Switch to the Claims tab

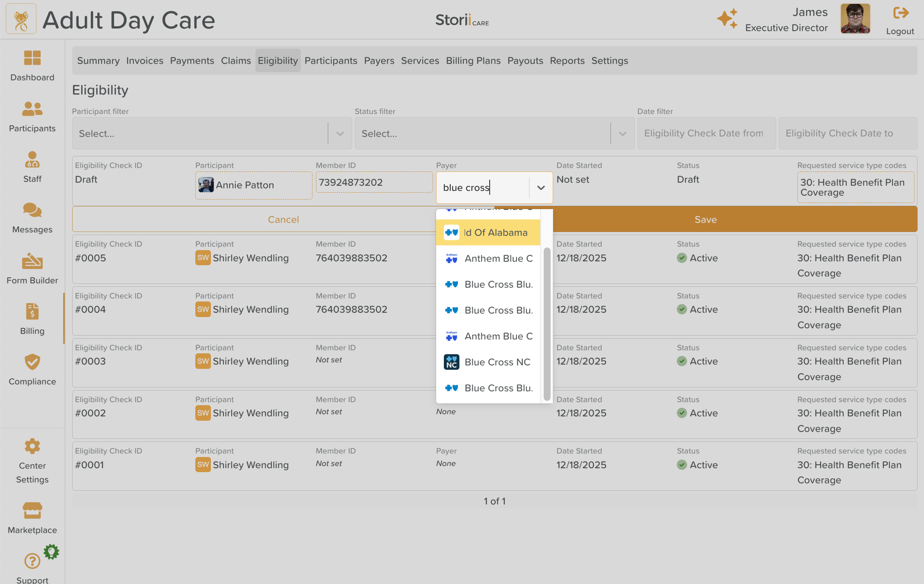click(x=236, y=60)
